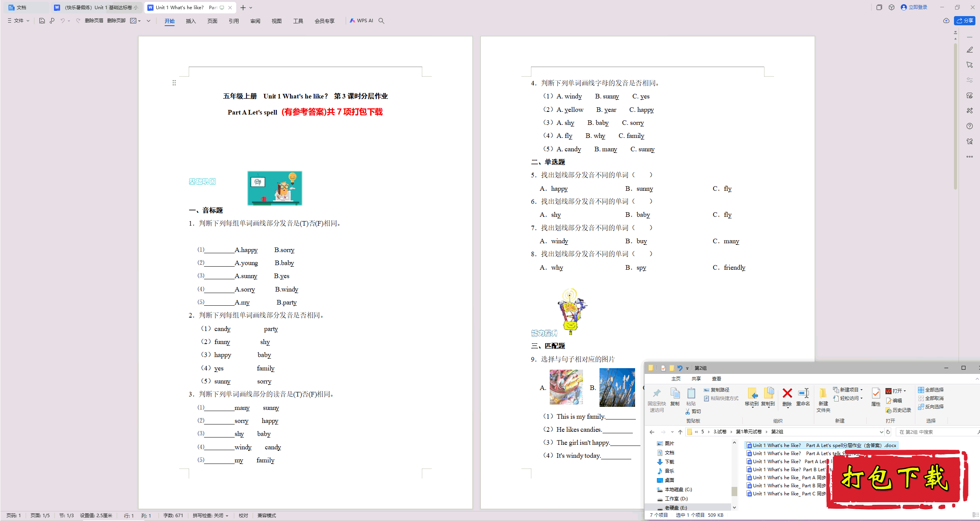Click the teacher illustration image in document

274,188
